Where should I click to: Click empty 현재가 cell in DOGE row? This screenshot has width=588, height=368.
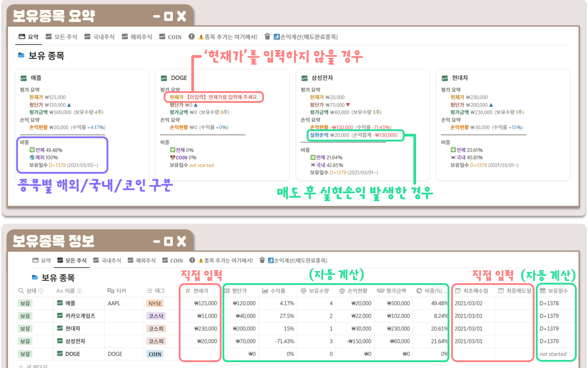coord(200,354)
